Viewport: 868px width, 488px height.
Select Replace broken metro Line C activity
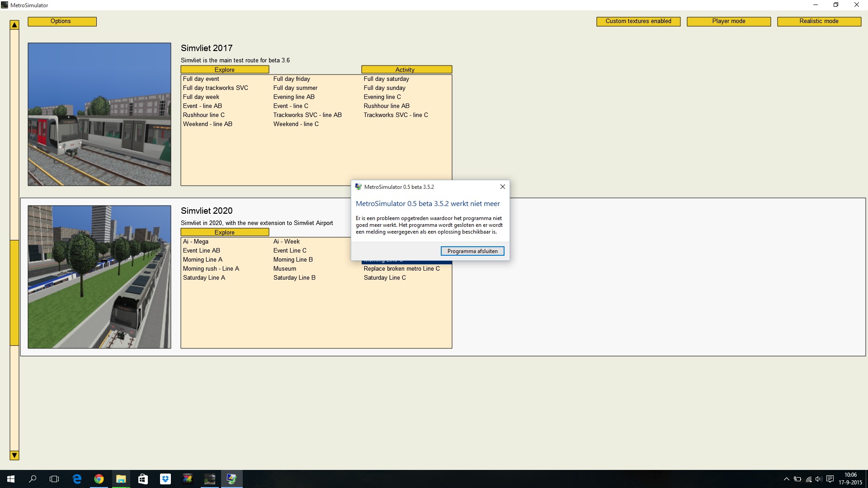click(401, 268)
